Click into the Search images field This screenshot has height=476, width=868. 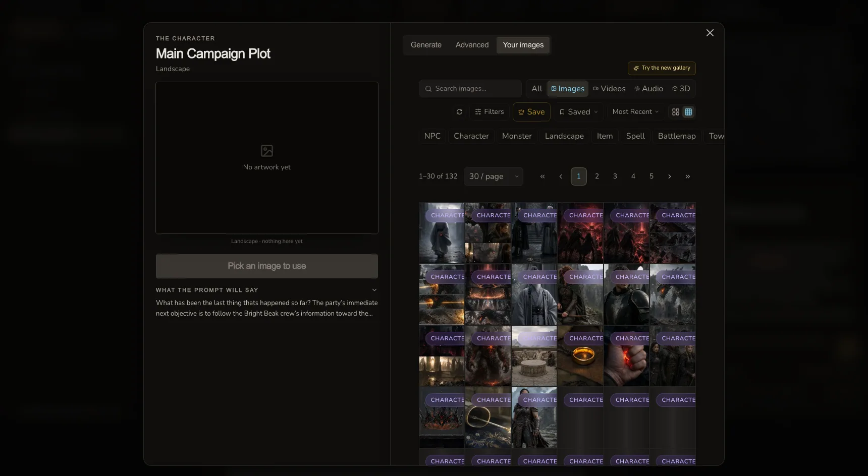click(x=470, y=89)
